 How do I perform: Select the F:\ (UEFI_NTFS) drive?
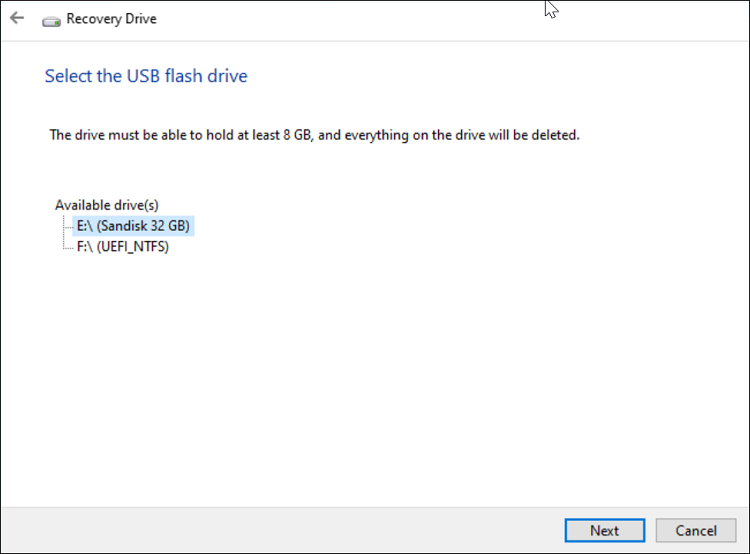point(122,247)
